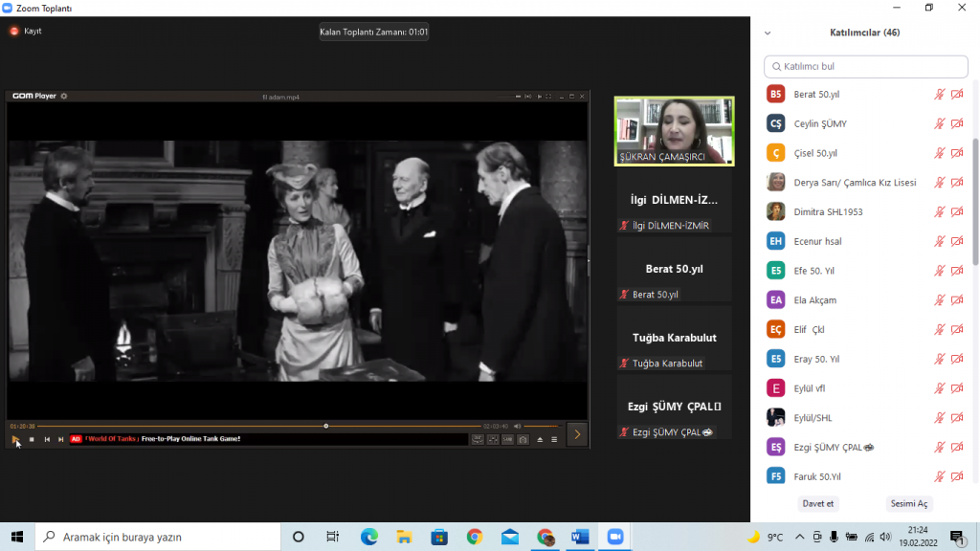Disable Ceylin ŞÜMY's camera

click(x=957, y=122)
